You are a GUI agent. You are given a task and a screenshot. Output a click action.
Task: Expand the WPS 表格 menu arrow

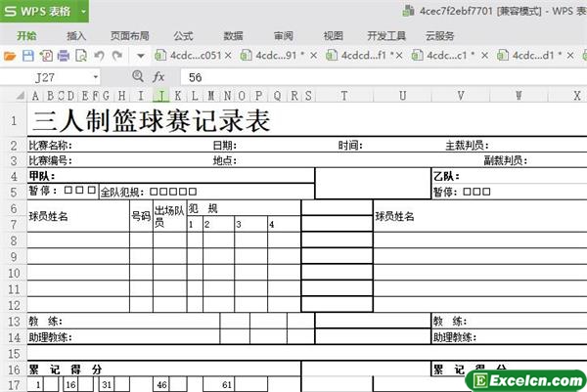tap(83, 11)
